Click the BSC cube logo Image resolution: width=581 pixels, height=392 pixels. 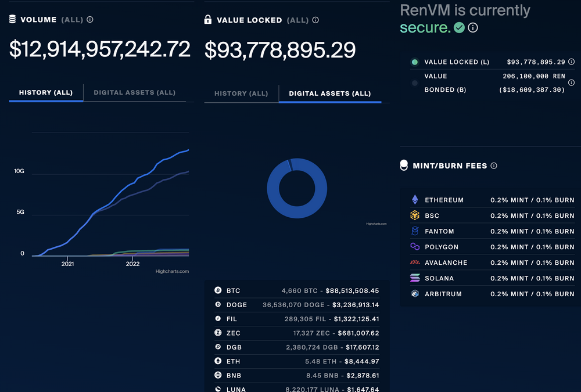point(415,215)
